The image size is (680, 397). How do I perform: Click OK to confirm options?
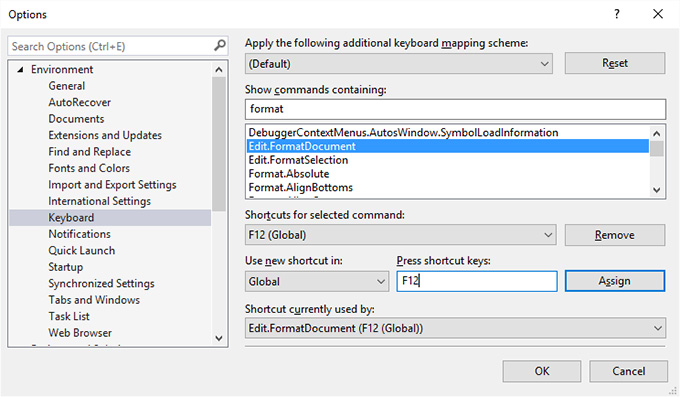tap(542, 371)
